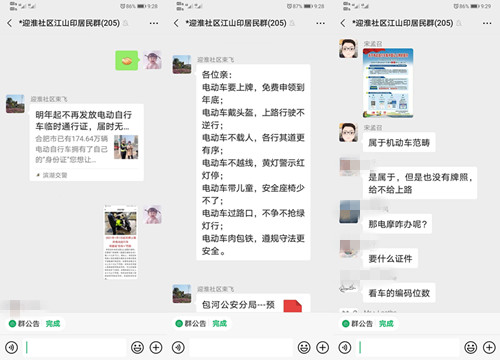
Task: Tap the 群公告 完成 pill in the middle chat
Action: 201,323
